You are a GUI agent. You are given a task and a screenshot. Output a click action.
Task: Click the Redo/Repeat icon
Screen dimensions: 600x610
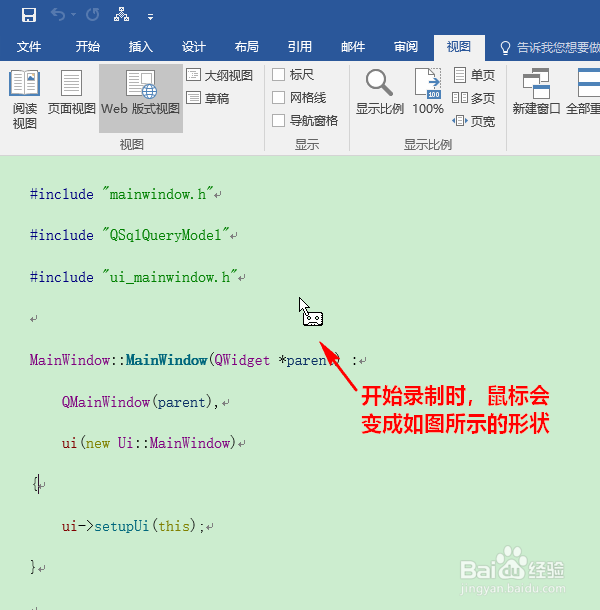pos(93,15)
